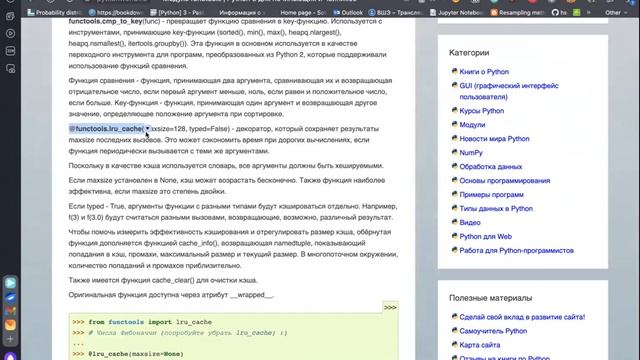Screen dimensions: 640x360
Task: Click the bold functools.cmp_to_key heading text
Action: point(105,21)
